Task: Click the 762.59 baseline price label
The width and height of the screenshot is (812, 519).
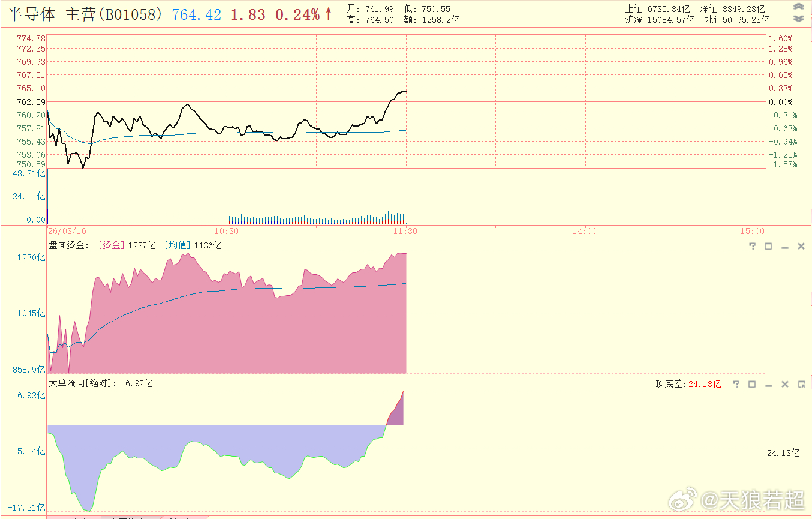Action: [32, 102]
